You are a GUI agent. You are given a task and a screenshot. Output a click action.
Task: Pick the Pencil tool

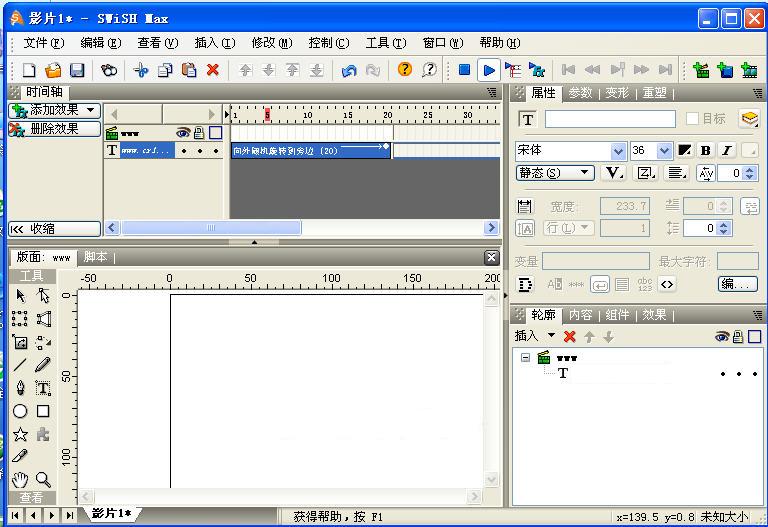43,365
